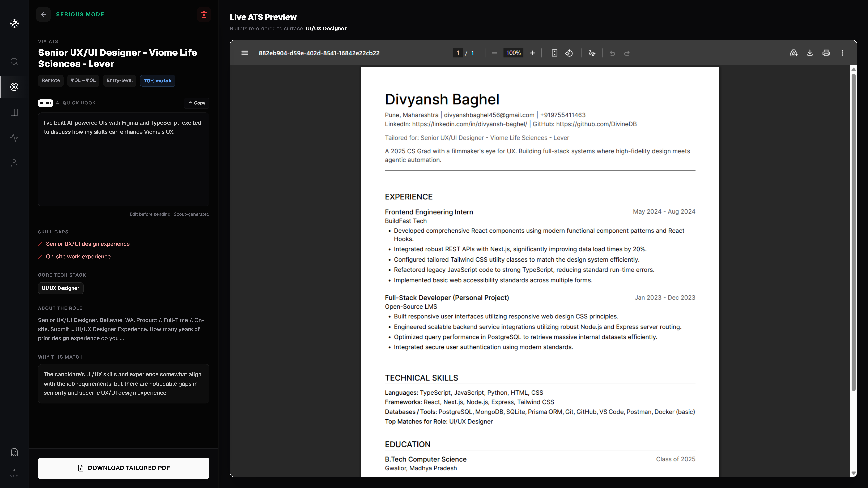Click the 'Senior UX/UI design experience' skill gap
This screenshot has height=488, width=868.
[88, 244]
